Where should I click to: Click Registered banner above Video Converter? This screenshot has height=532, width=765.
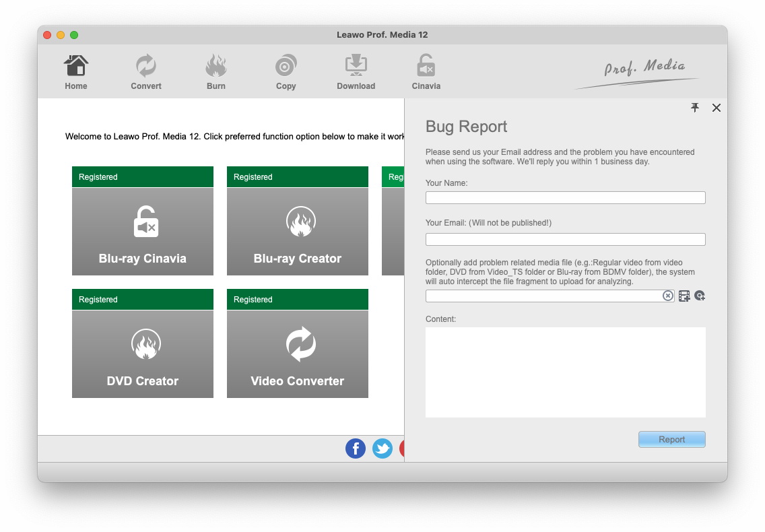click(298, 299)
